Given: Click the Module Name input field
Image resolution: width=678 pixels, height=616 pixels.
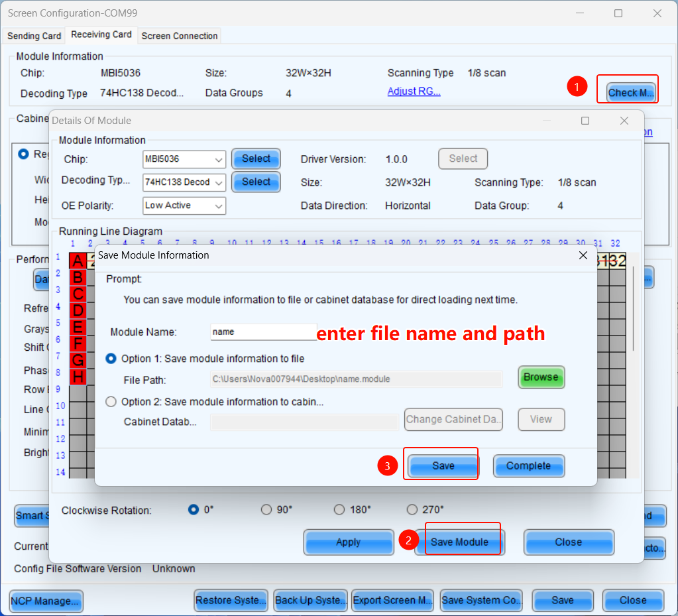Looking at the screenshot, I should [263, 332].
